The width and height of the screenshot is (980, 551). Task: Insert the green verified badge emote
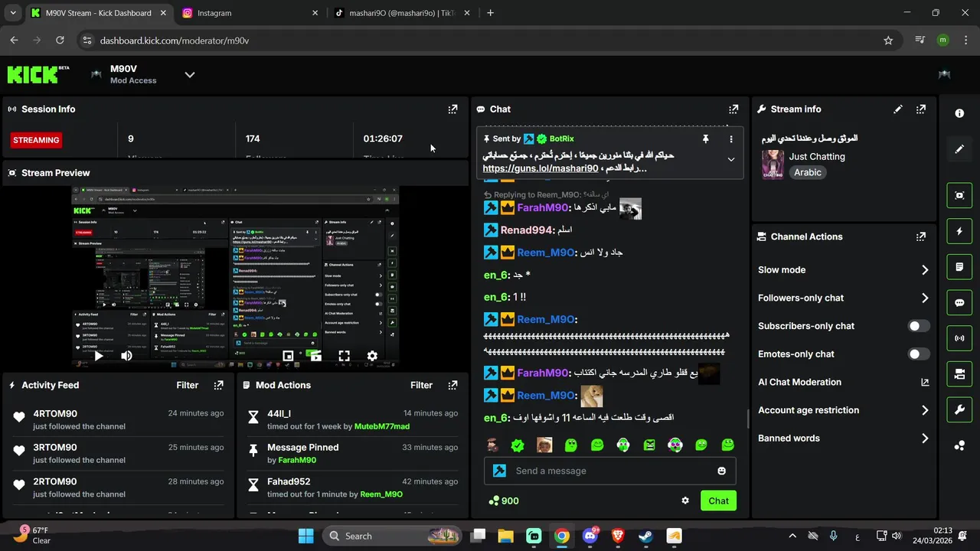(x=518, y=445)
